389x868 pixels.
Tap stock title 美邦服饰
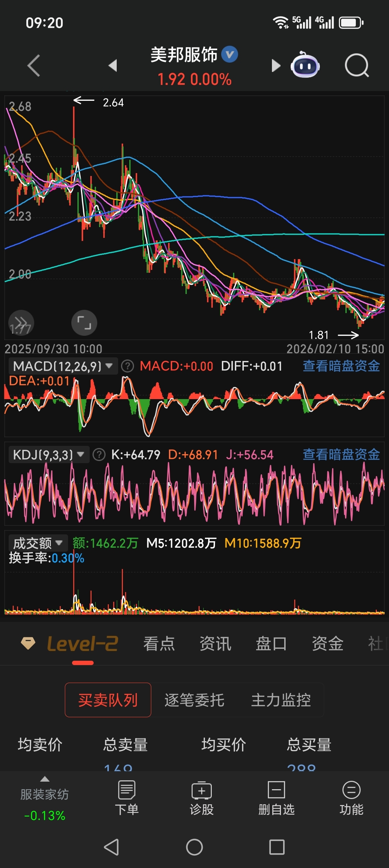[184, 55]
